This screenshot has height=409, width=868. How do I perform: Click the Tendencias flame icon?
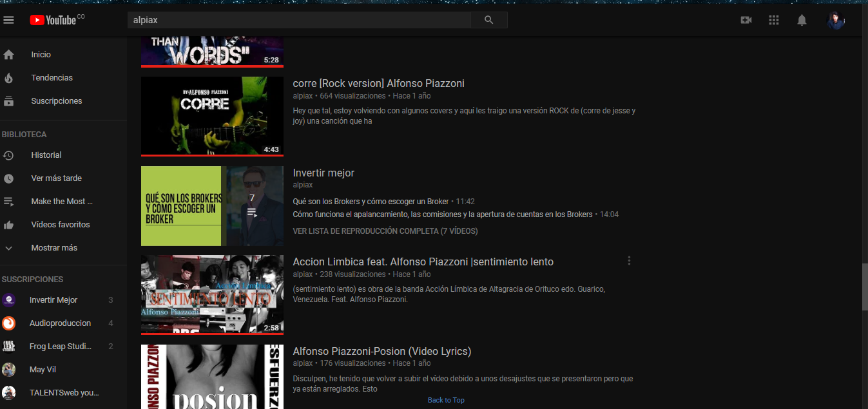coord(8,78)
